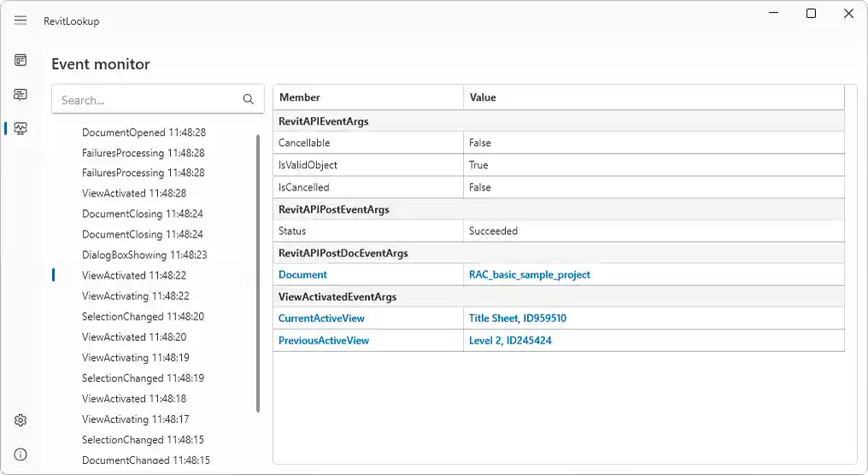The height and width of the screenshot is (475, 868).
Task: Select the DocumentOpened 11:48:28 event
Action: click(144, 132)
